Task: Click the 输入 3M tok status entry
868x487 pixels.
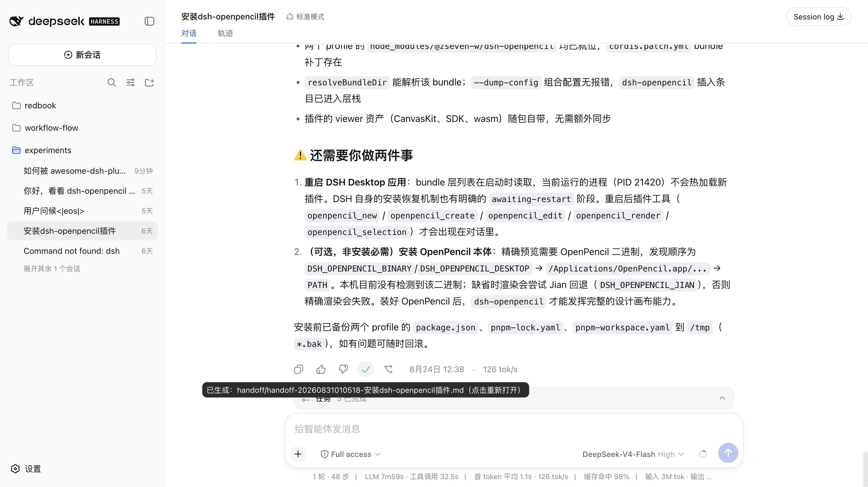Action: [x=664, y=476]
